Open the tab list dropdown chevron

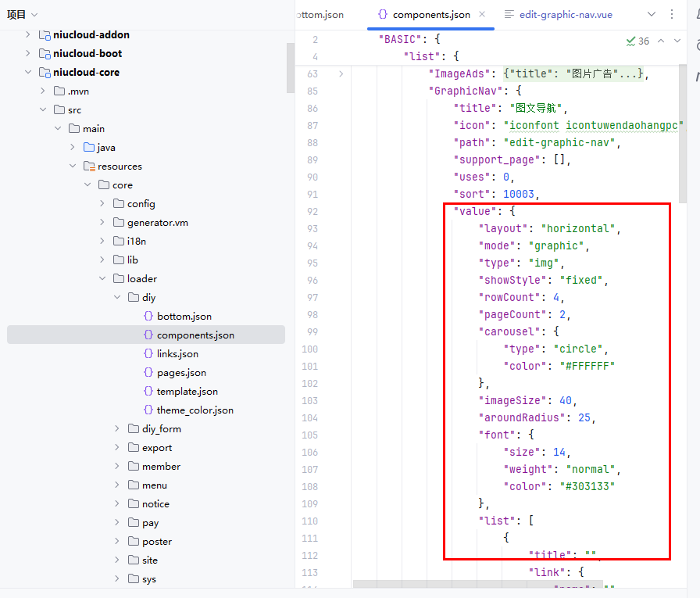tap(652, 14)
